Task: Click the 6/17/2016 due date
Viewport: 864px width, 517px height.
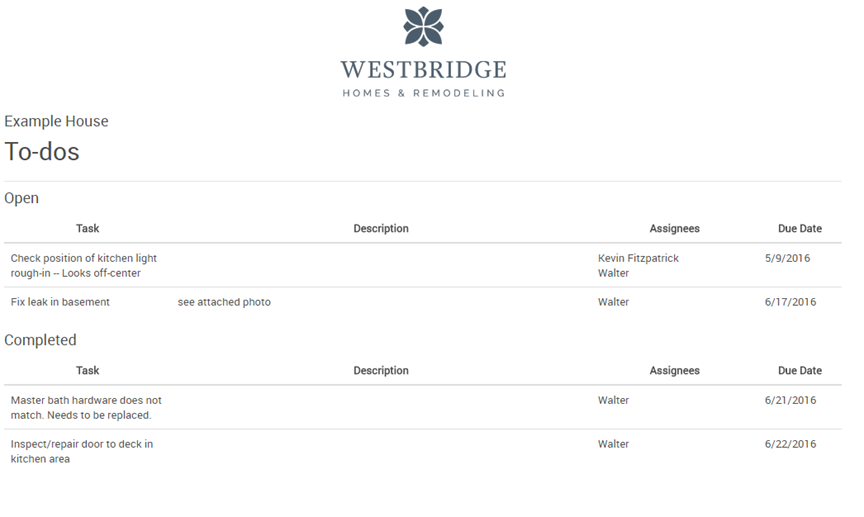Action: [790, 302]
